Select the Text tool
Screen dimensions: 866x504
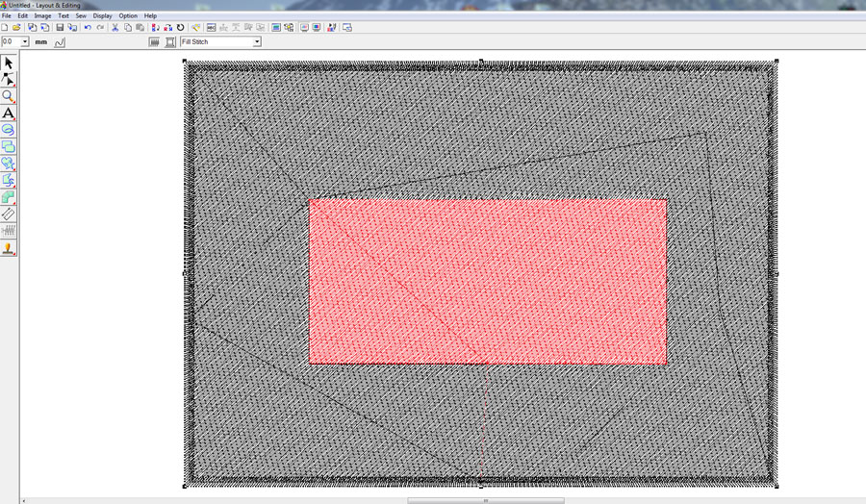[x=9, y=113]
